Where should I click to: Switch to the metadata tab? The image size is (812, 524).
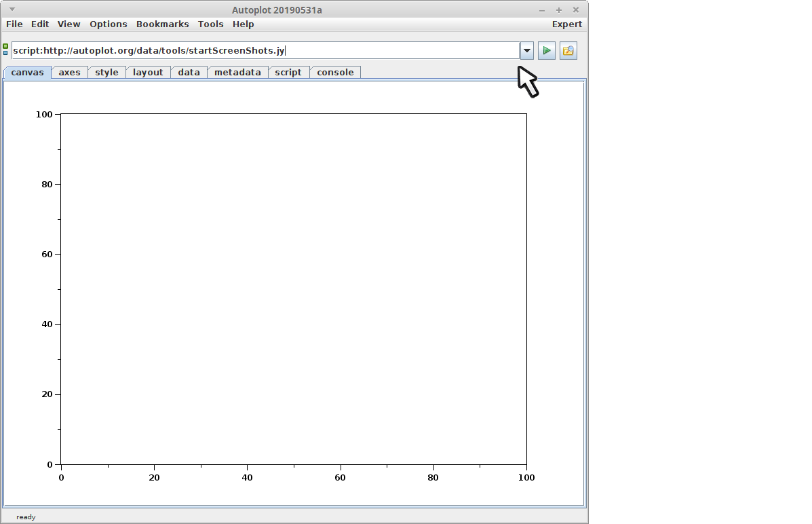click(x=237, y=73)
